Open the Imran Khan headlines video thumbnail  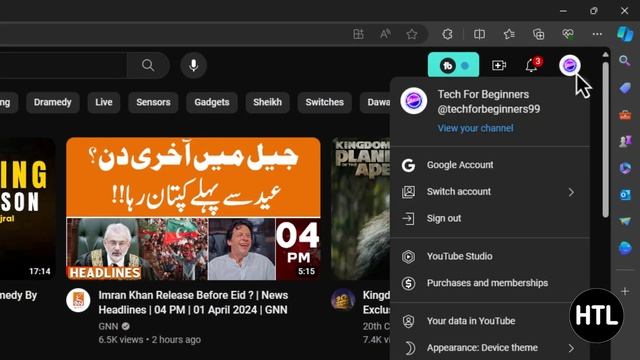point(193,209)
